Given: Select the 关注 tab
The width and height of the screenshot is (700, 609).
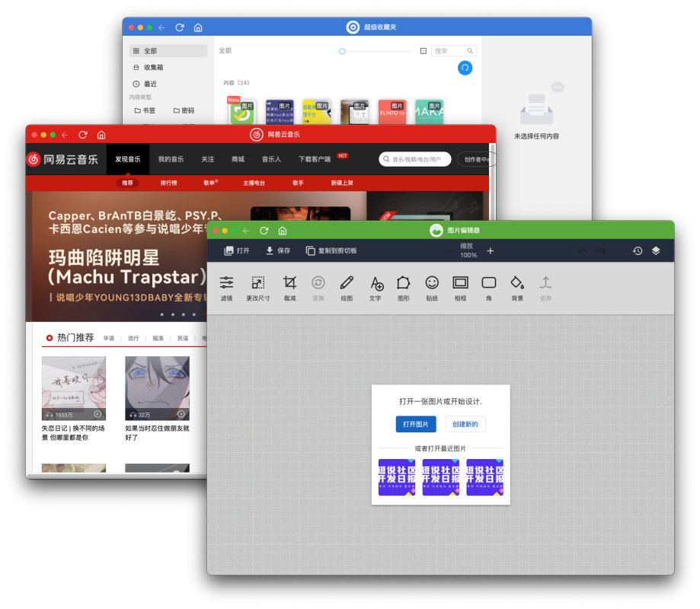Looking at the screenshot, I should point(208,159).
